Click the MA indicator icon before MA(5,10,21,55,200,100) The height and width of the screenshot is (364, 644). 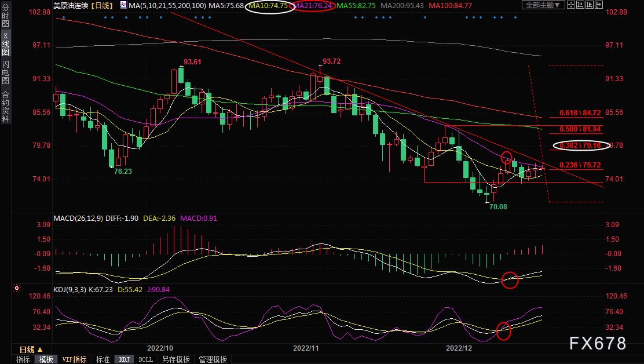point(123,5)
